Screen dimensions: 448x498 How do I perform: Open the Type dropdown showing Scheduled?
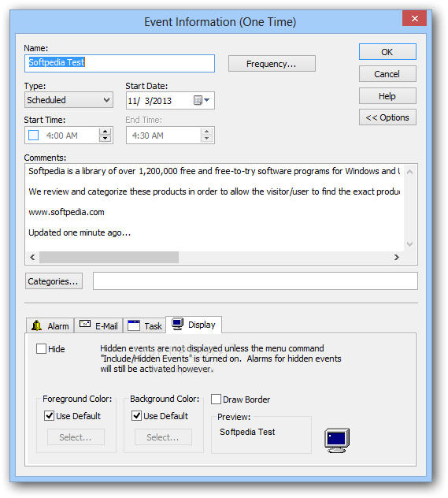pyautogui.click(x=68, y=100)
